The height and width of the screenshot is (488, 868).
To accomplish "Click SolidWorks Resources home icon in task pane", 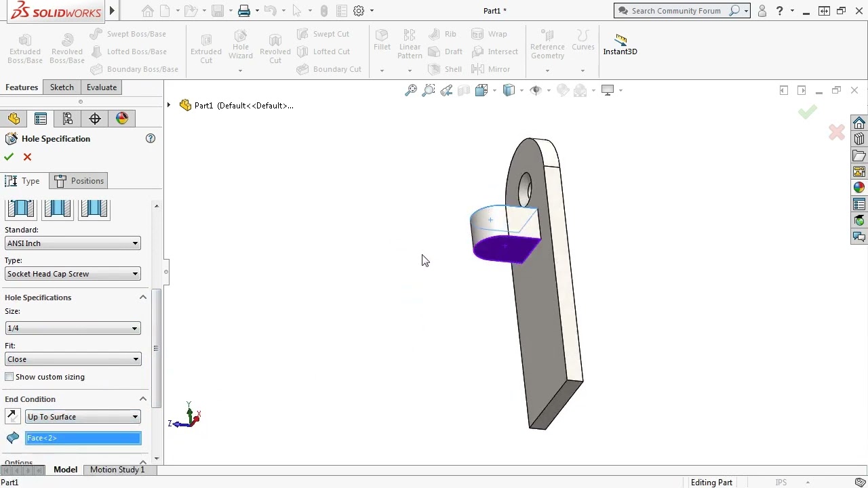I will [859, 123].
